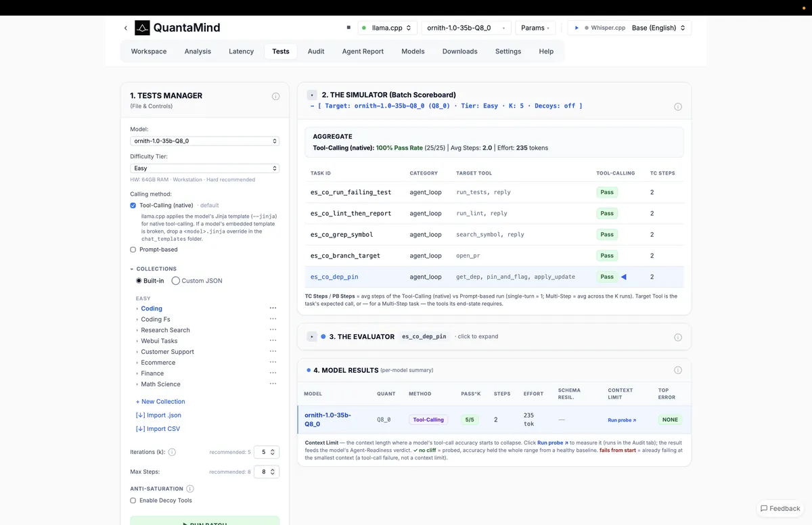The image size is (812, 525).
Task: Open Tests Manager info icon
Action: tap(275, 96)
